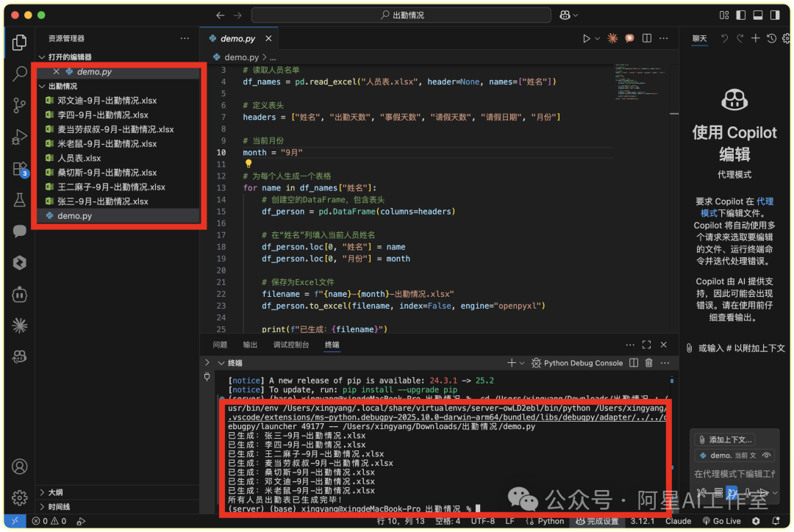Open 人员表.xlsx in the file explorer
This screenshot has height=532, width=794.
79,158
